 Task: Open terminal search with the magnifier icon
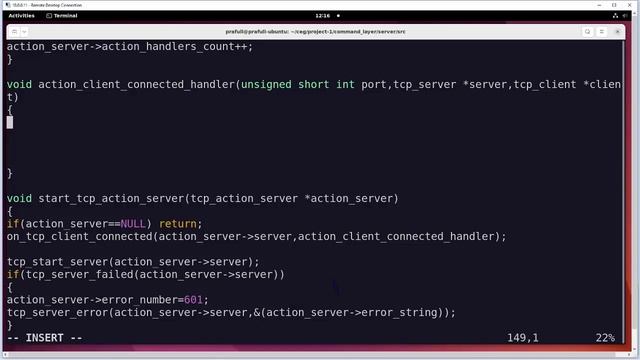[x=587, y=31]
